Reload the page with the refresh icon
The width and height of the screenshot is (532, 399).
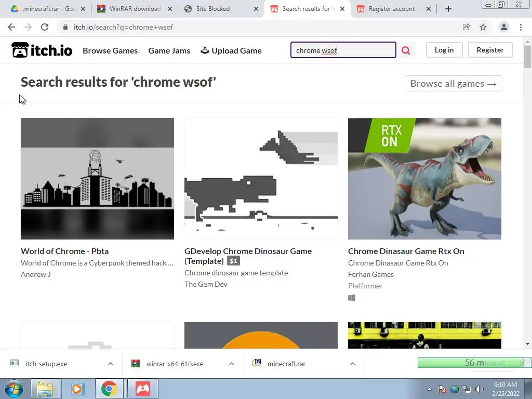[45, 27]
